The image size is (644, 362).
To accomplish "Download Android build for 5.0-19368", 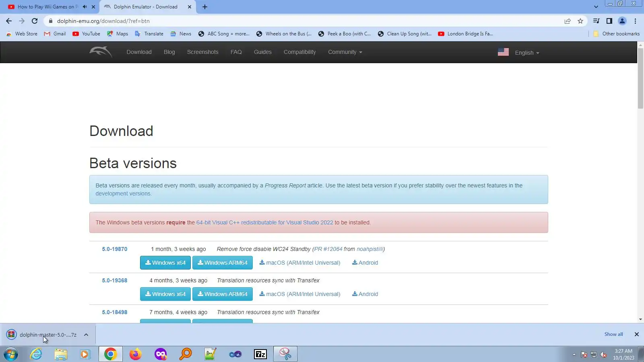I will [365, 294].
